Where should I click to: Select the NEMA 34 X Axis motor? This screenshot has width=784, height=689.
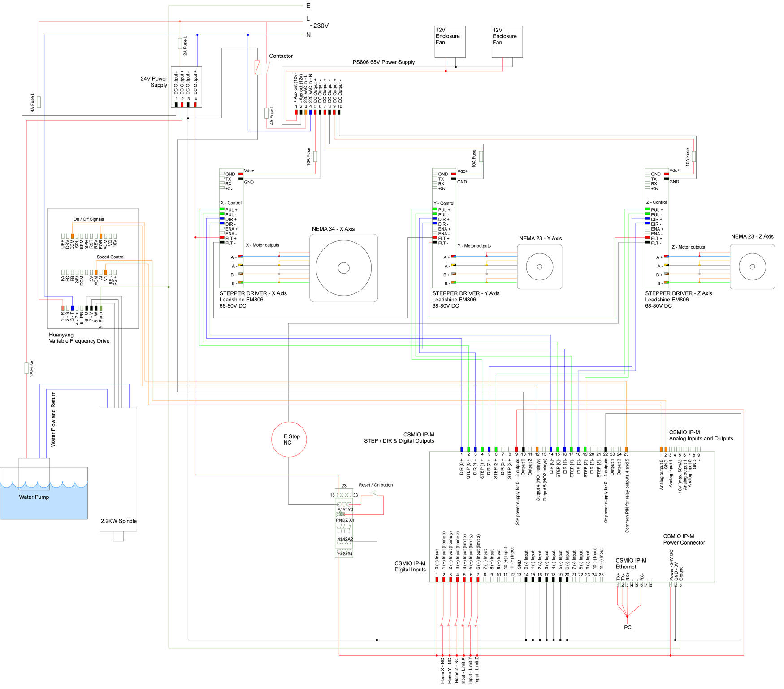pyautogui.click(x=343, y=268)
